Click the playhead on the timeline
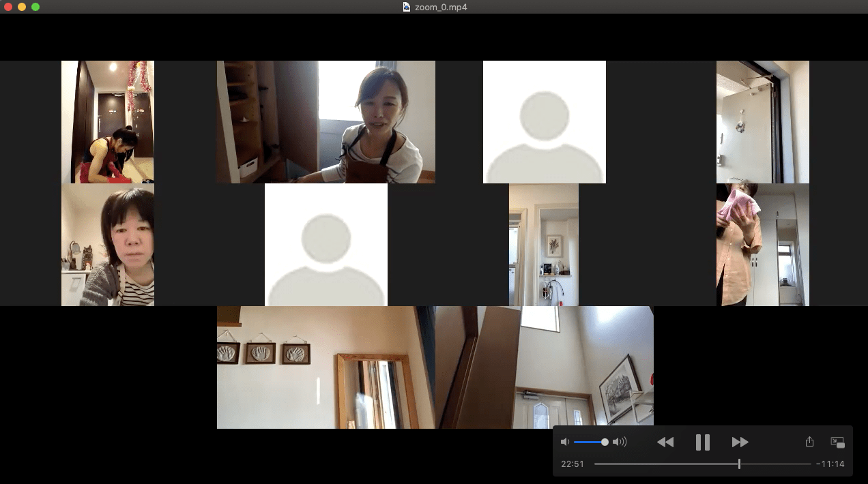Screen dimensions: 868x484 [739, 464]
